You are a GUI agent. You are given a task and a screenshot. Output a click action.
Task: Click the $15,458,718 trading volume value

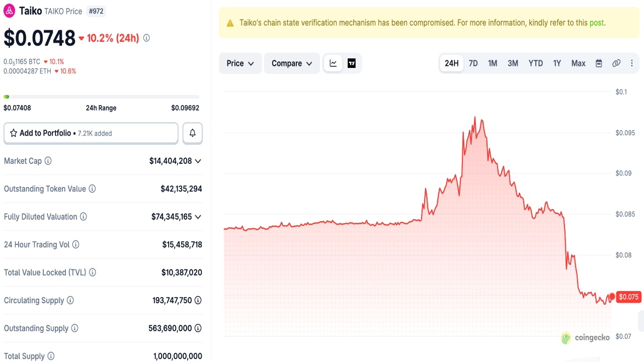(x=182, y=244)
